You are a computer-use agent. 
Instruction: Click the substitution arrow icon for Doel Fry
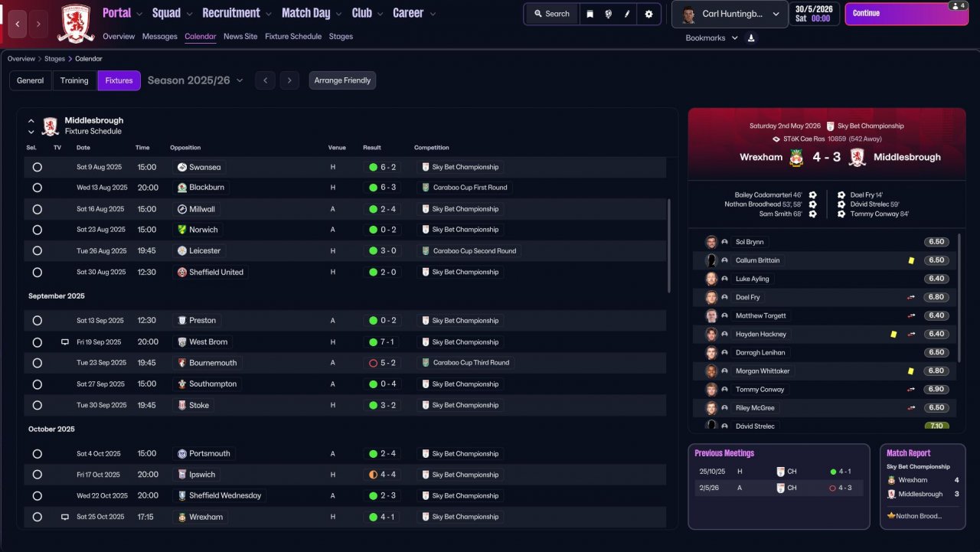pos(911,297)
